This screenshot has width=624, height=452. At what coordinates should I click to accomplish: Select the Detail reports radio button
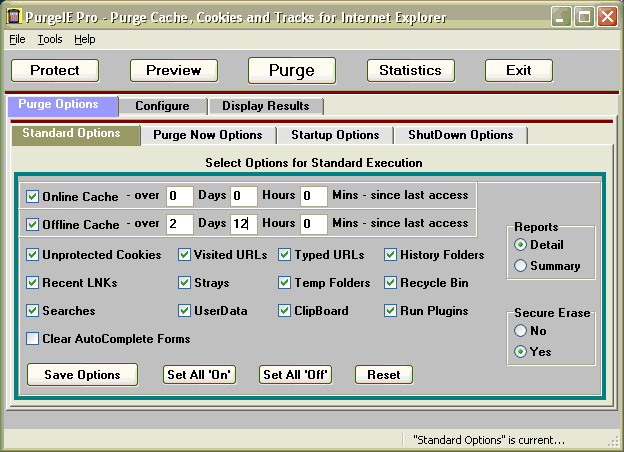520,245
